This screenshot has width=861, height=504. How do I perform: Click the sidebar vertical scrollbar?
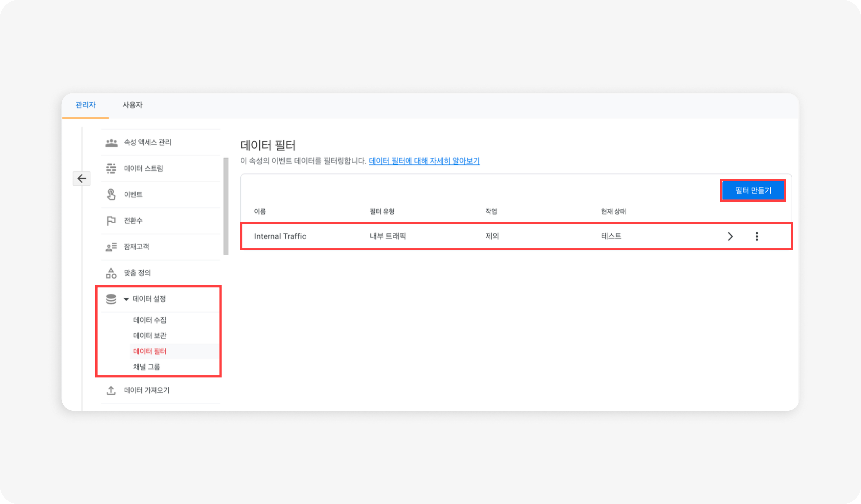[x=226, y=206]
